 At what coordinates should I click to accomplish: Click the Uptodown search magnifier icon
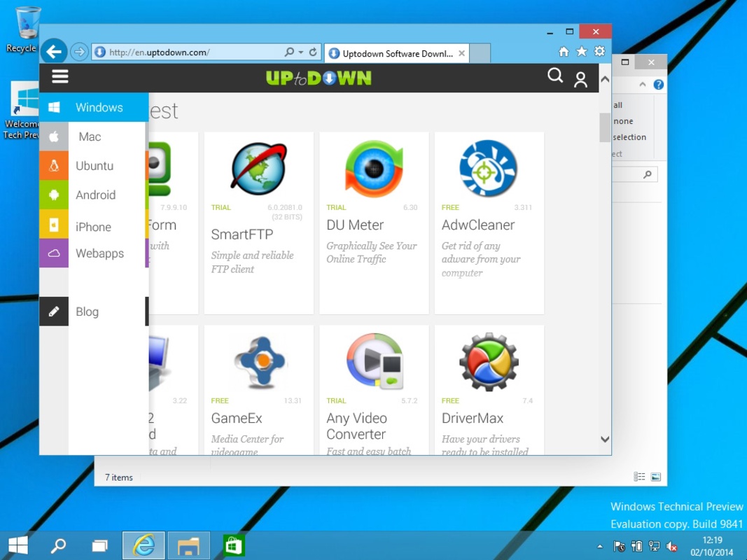coord(554,77)
